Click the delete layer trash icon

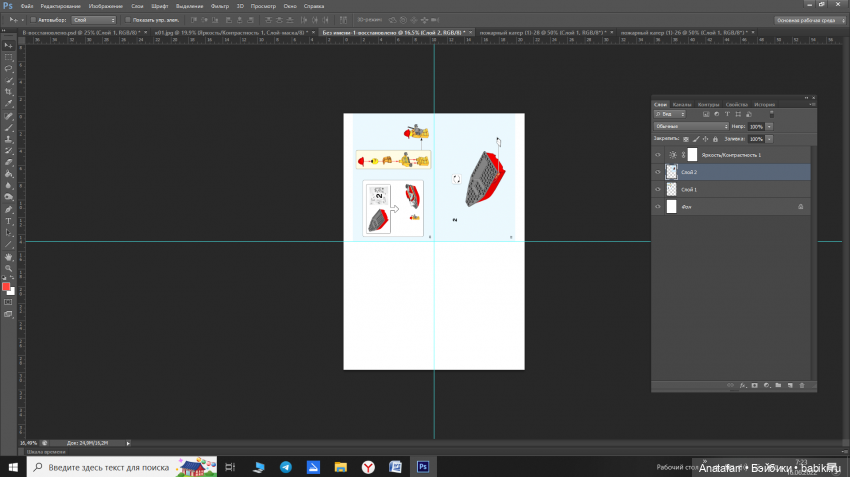click(x=802, y=384)
